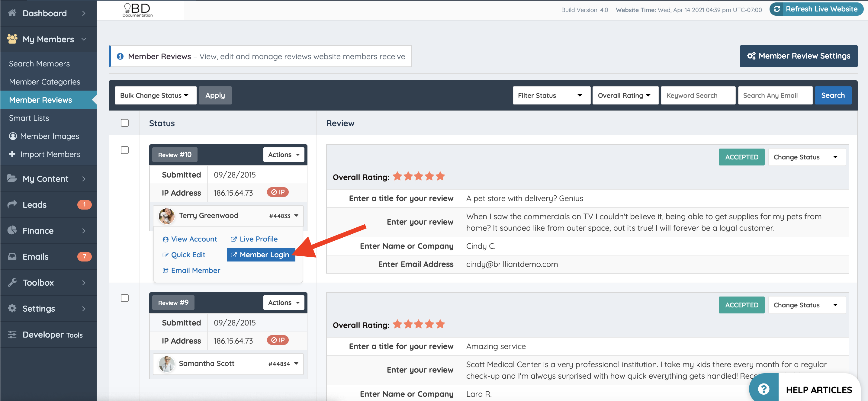Click the fifth star on Review #9 rating
868x401 pixels.
pyautogui.click(x=441, y=324)
